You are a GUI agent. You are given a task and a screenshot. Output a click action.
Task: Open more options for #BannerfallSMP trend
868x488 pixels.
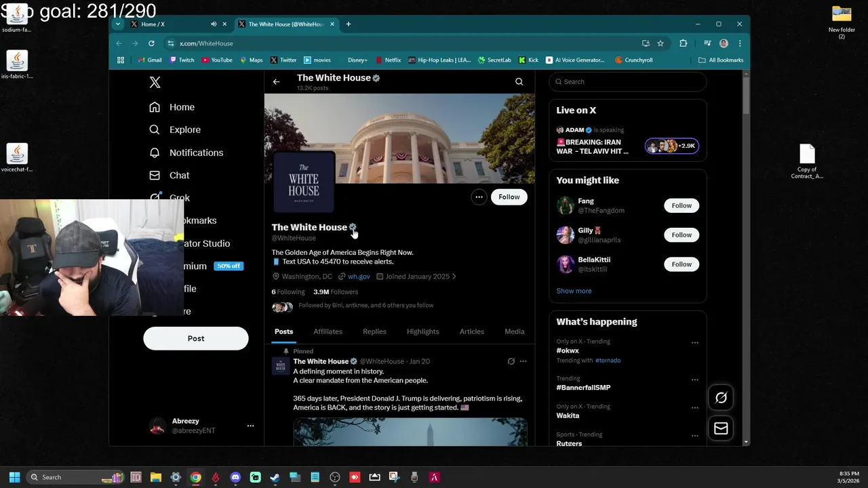[694, 380]
